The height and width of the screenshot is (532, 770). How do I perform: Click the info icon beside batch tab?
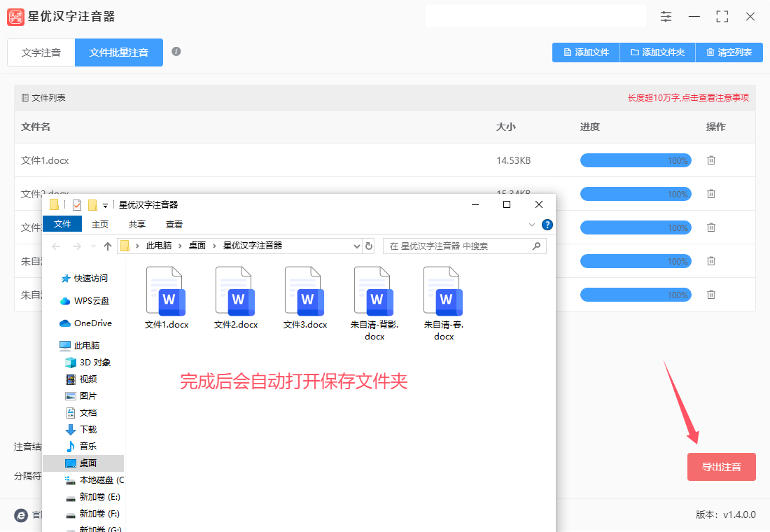pyautogui.click(x=176, y=52)
